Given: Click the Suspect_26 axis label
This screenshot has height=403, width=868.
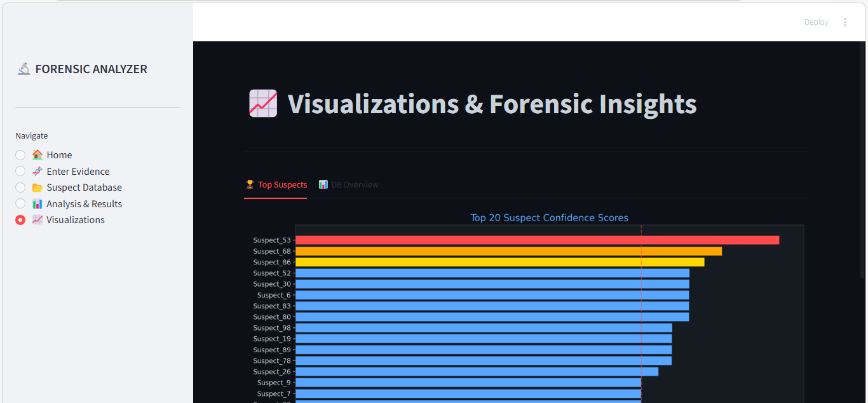Looking at the screenshot, I should pos(272,372).
